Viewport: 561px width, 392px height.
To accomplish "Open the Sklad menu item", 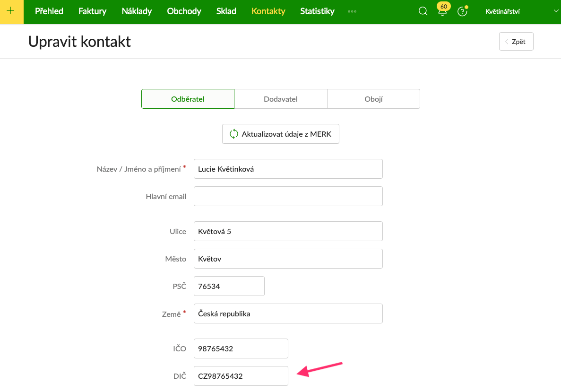I will pyautogui.click(x=226, y=11).
